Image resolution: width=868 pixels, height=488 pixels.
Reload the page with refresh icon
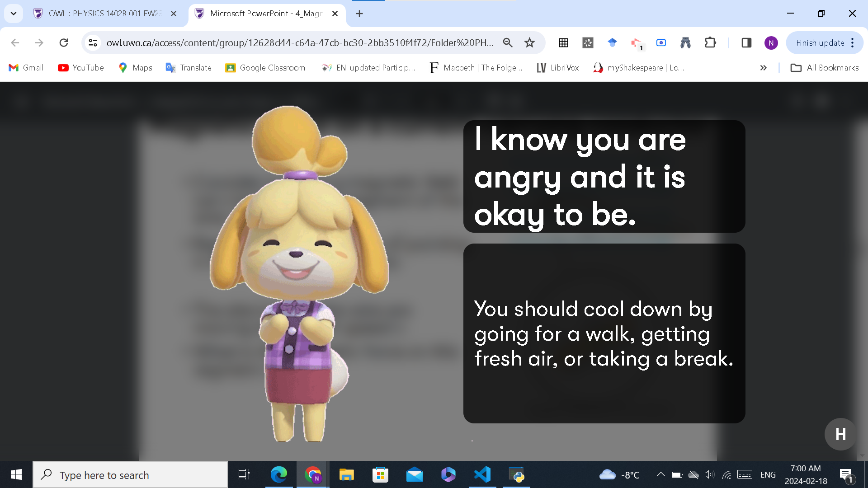64,42
